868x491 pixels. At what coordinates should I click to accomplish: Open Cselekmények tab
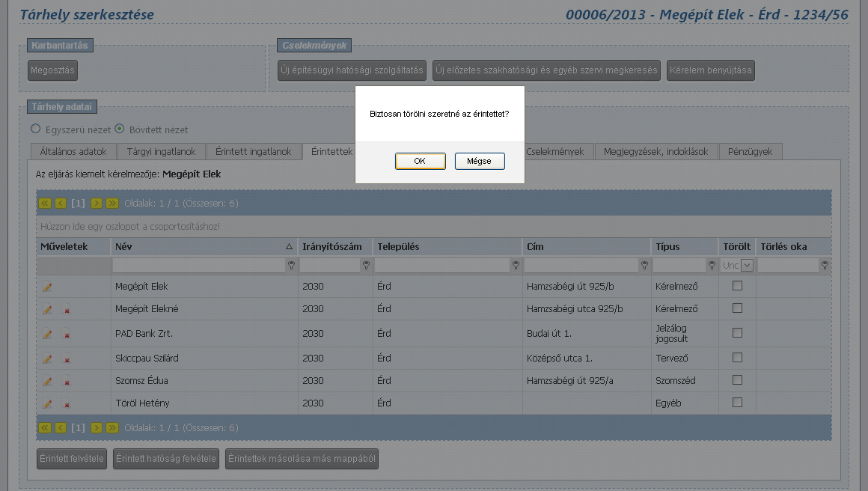pos(555,152)
